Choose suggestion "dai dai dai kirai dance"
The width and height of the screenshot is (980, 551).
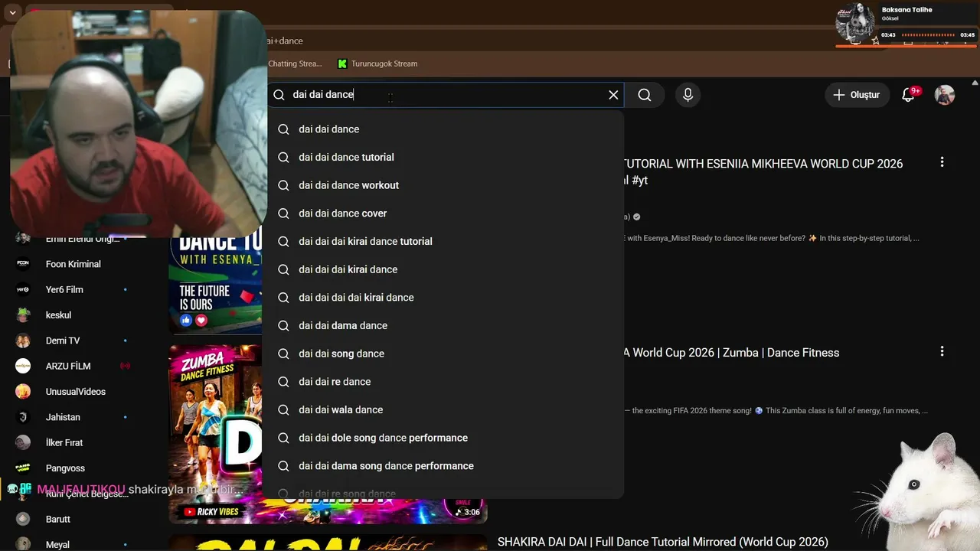coord(443,269)
